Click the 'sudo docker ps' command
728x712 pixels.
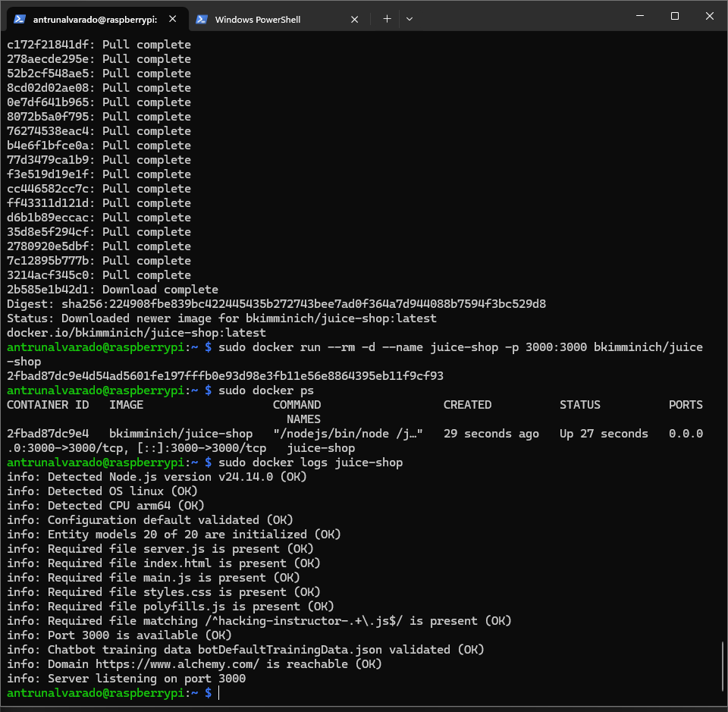[x=266, y=391]
